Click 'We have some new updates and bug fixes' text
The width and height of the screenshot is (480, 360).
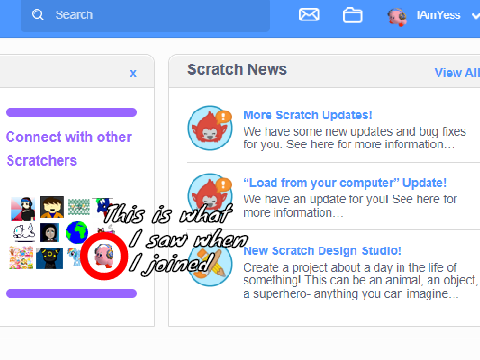(354, 138)
